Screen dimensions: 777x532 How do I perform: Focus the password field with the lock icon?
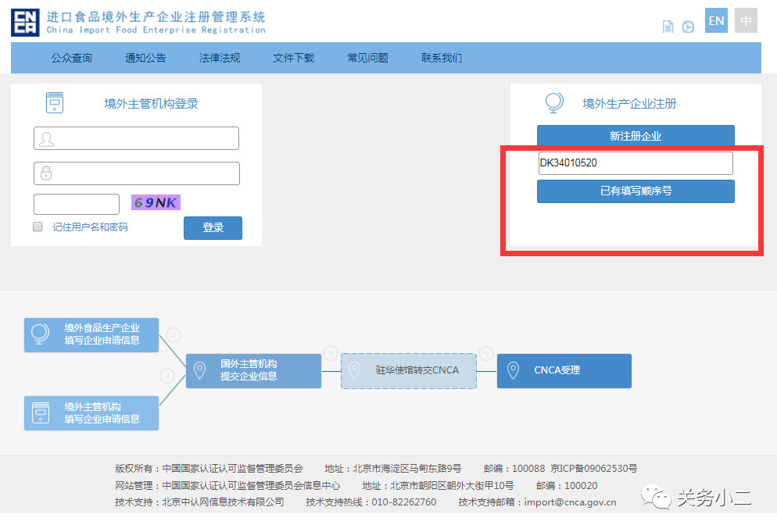[137, 173]
